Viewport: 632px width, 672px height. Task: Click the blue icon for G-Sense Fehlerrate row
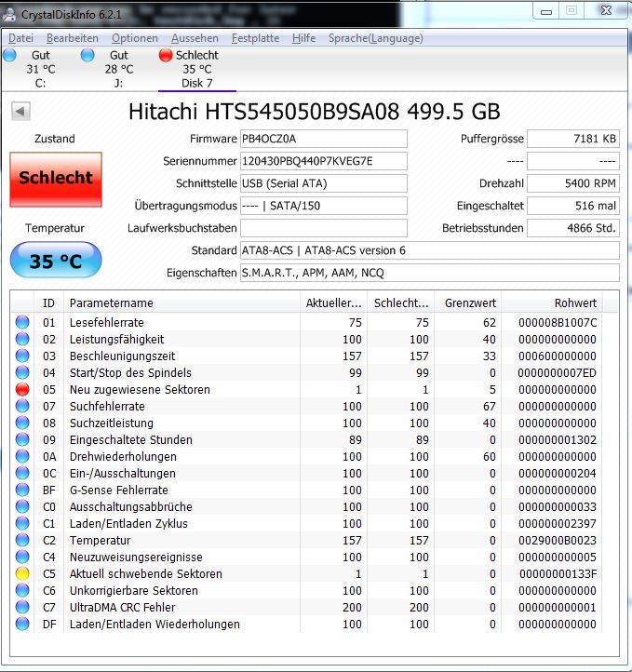tap(22, 490)
